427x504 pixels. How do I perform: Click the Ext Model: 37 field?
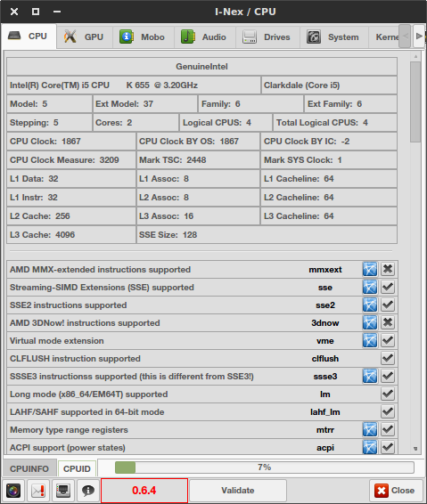pyautogui.click(x=145, y=104)
